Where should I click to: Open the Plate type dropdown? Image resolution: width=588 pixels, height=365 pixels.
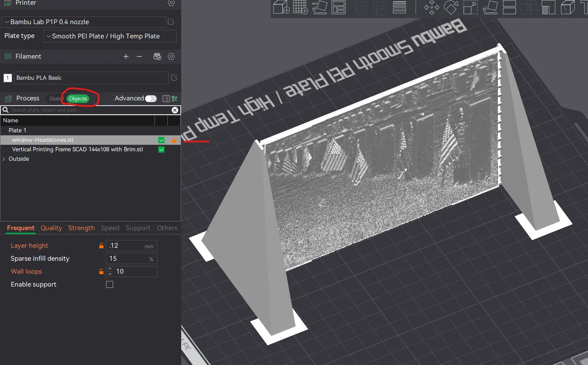(110, 36)
